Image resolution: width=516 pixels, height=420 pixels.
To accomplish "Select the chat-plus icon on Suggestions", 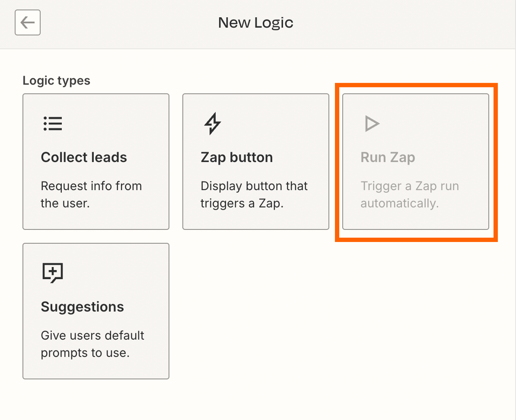I will coord(53,273).
